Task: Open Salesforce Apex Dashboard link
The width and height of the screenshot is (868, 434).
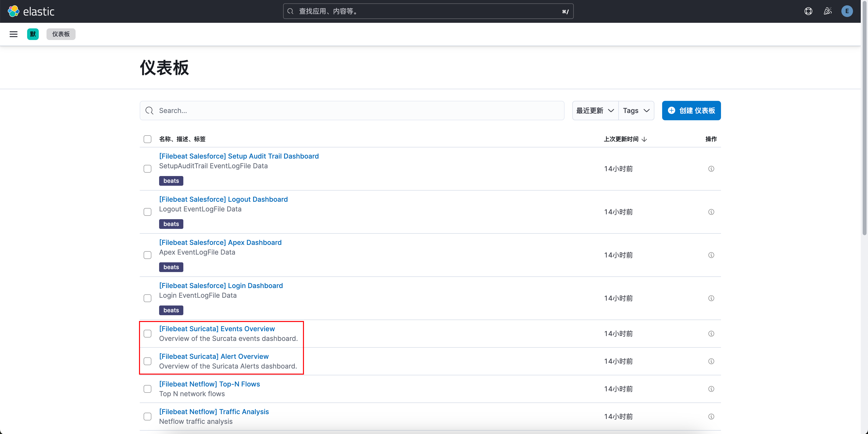Action: [220, 242]
